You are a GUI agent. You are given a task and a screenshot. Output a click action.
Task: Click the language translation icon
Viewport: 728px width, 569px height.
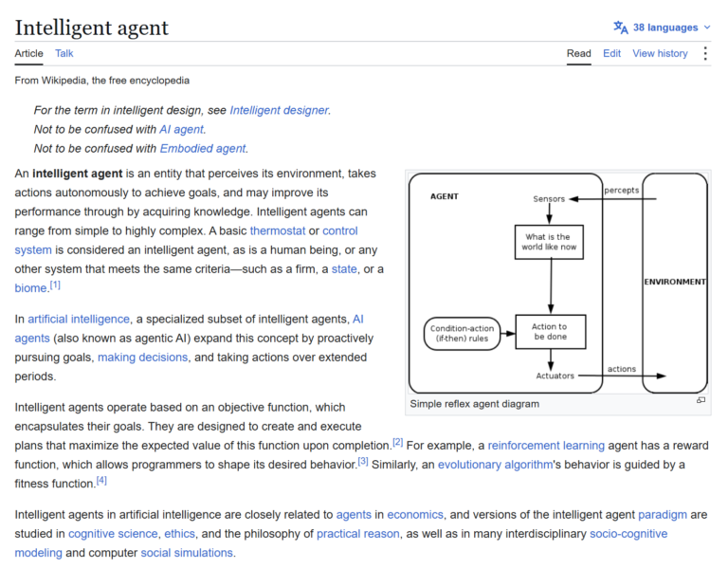click(x=621, y=28)
